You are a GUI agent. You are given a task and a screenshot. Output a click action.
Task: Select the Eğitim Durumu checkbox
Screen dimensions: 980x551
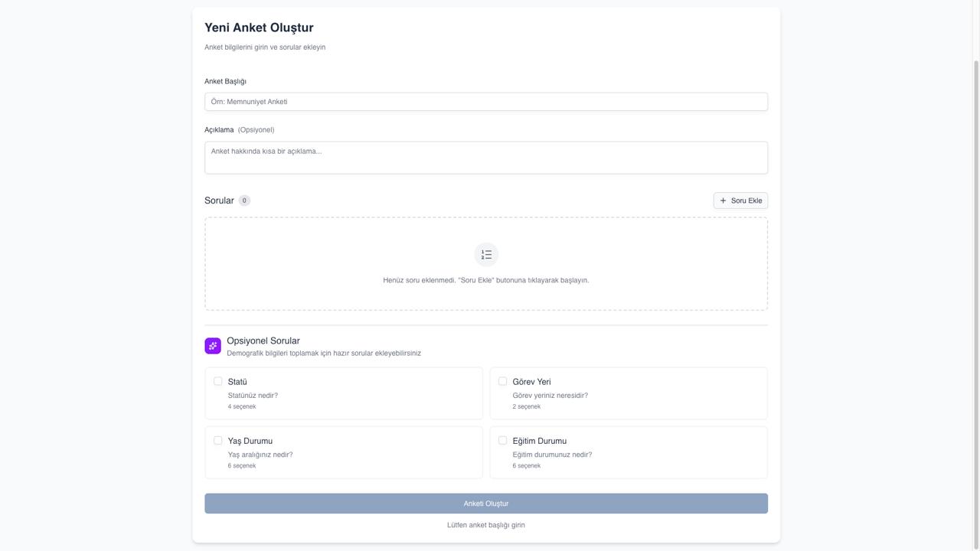click(503, 441)
